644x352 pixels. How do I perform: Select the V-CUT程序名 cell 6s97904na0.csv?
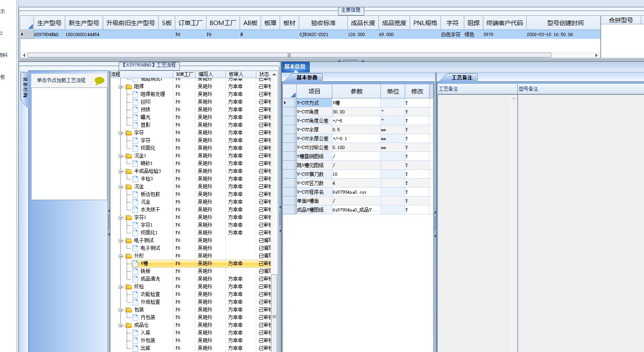pos(356,192)
